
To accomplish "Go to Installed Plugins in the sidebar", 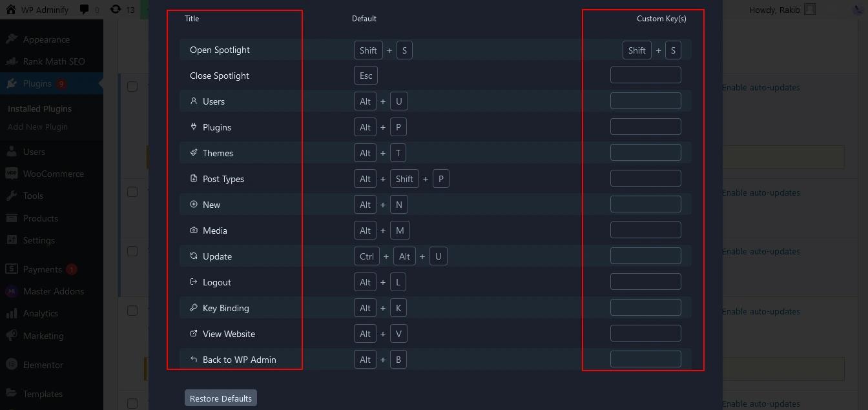I will pos(39,108).
